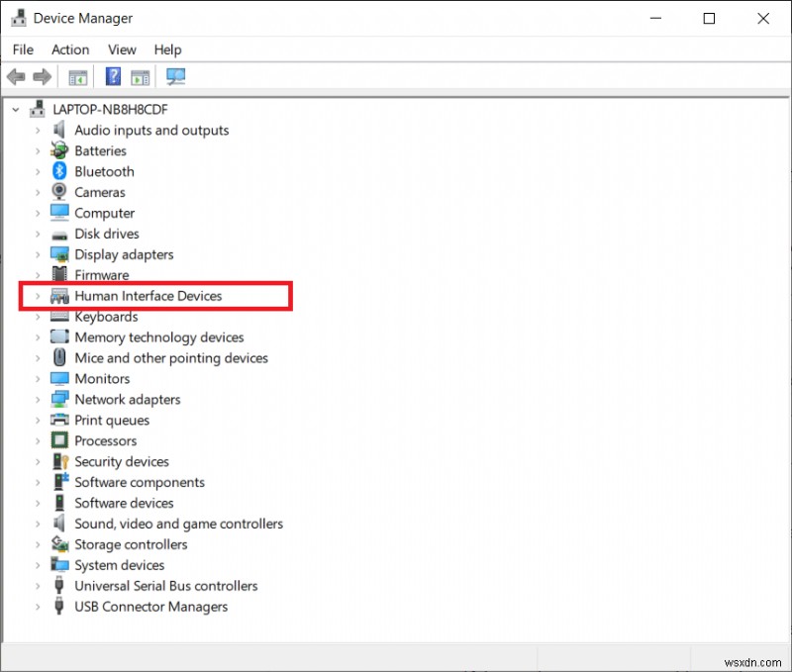Image resolution: width=792 pixels, height=672 pixels.
Task: Select the Software devices label
Action: [x=124, y=503]
